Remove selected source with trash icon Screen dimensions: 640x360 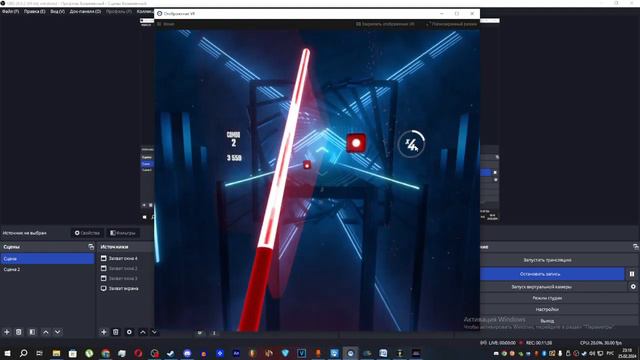[x=116, y=332]
